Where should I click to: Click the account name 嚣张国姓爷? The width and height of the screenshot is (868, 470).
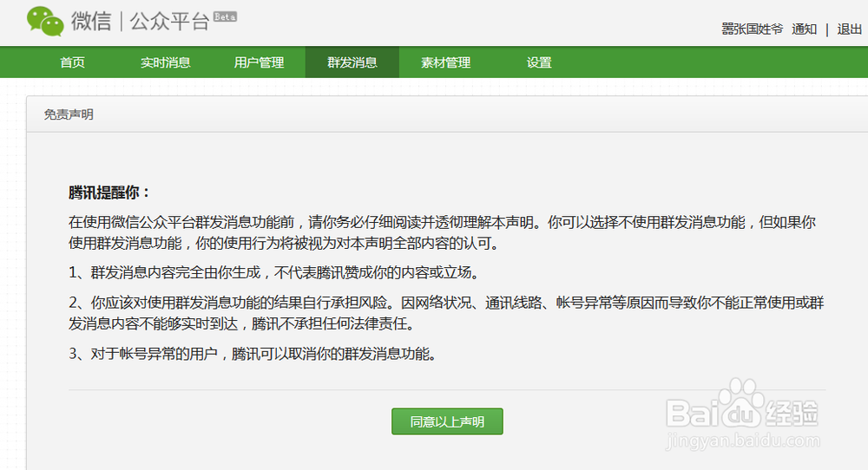pos(753,29)
